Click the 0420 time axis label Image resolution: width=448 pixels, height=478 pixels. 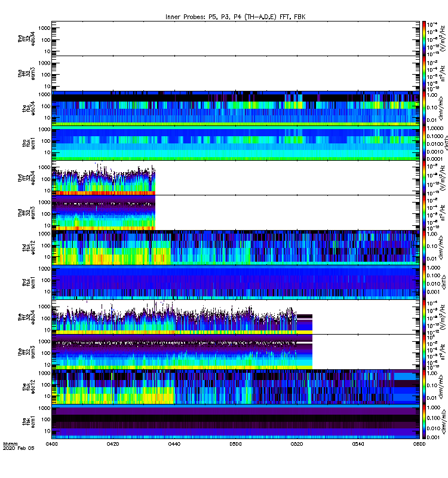coord(113,444)
